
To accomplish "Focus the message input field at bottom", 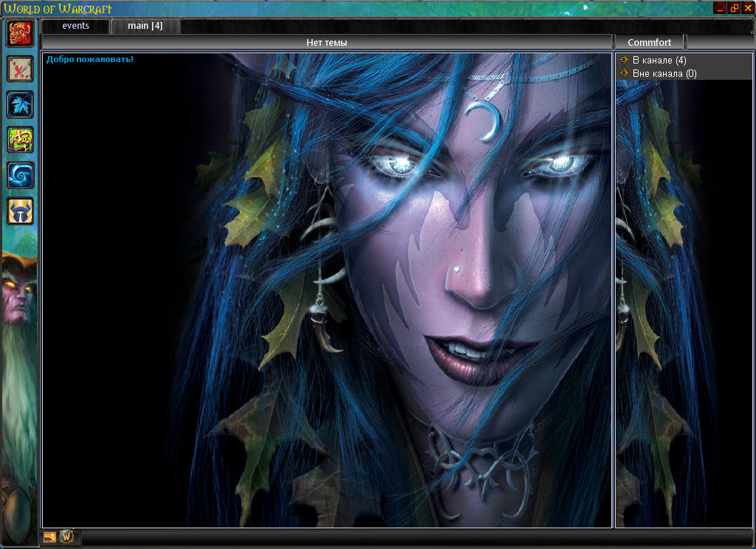I will tap(416, 537).
